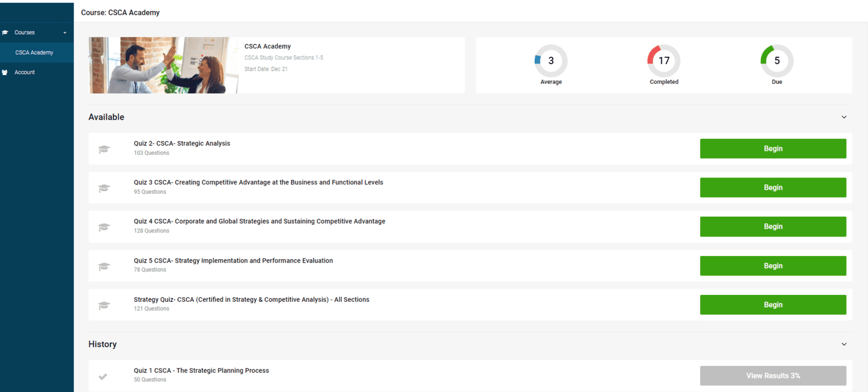Click the '121 Questions' text
Image resolution: width=868 pixels, height=392 pixels.
pyautogui.click(x=152, y=309)
